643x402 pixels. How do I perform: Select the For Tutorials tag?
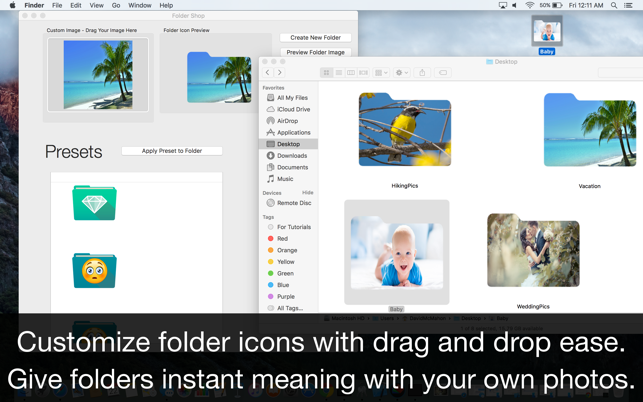289,227
